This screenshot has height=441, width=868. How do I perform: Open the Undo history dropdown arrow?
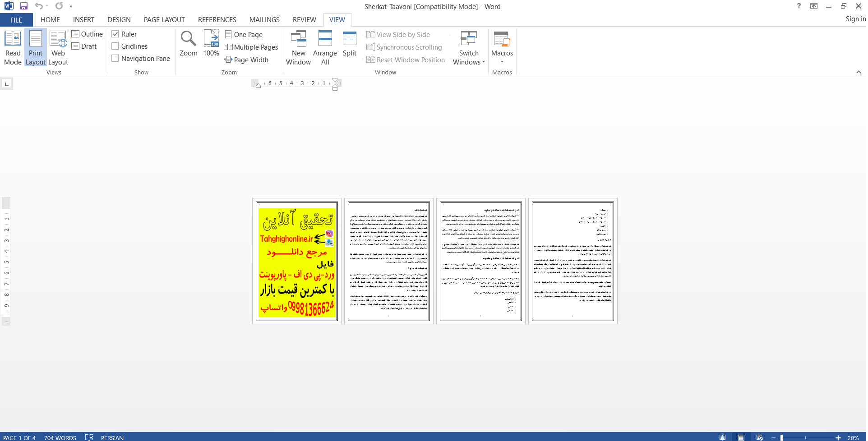point(47,6)
